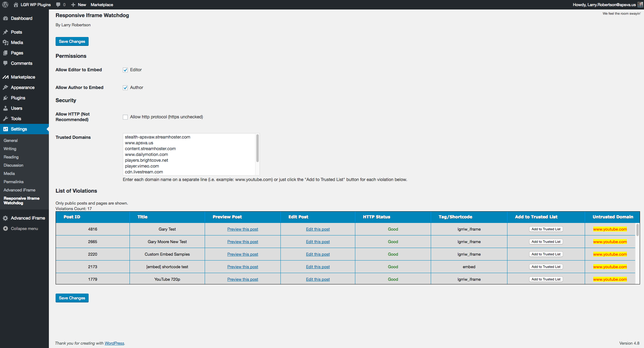Click the Tools wrench icon
Viewport: 644px width, 348px height.
coord(5,119)
